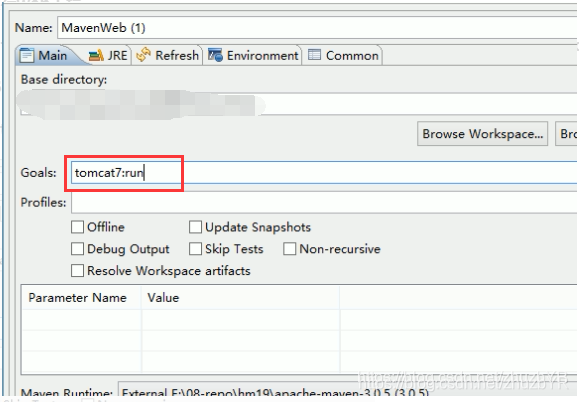Click the Main tab document icon
Image resolution: width=579 pixels, height=402 pixels.
(x=27, y=55)
